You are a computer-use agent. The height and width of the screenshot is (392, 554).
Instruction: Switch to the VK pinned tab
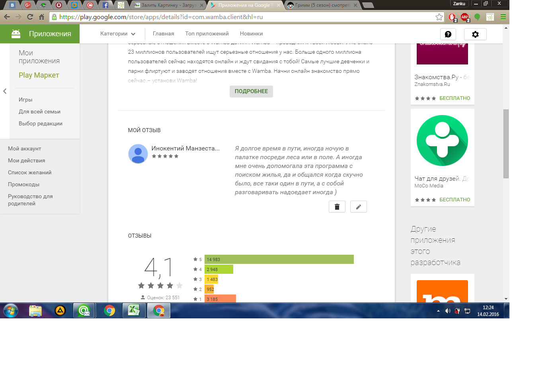[12, 5]
